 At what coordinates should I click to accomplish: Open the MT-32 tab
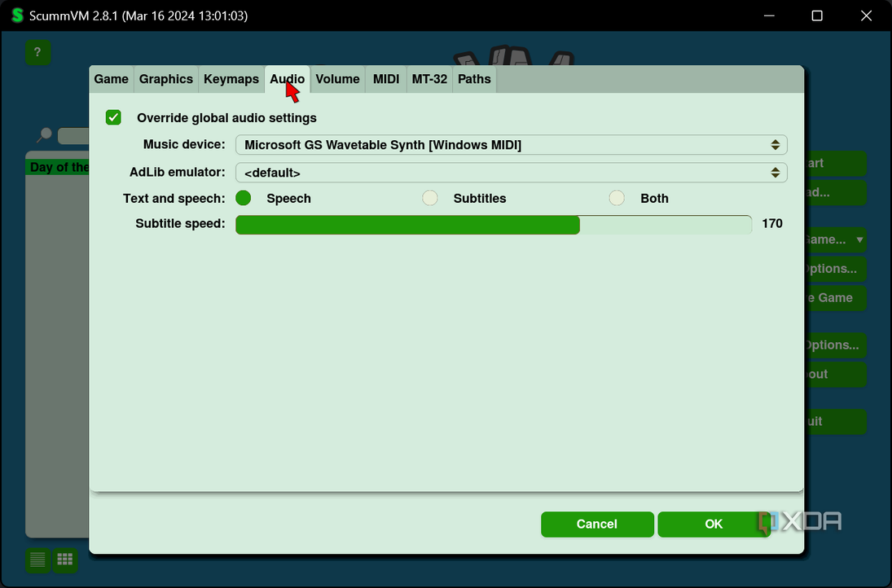[429, 79]
